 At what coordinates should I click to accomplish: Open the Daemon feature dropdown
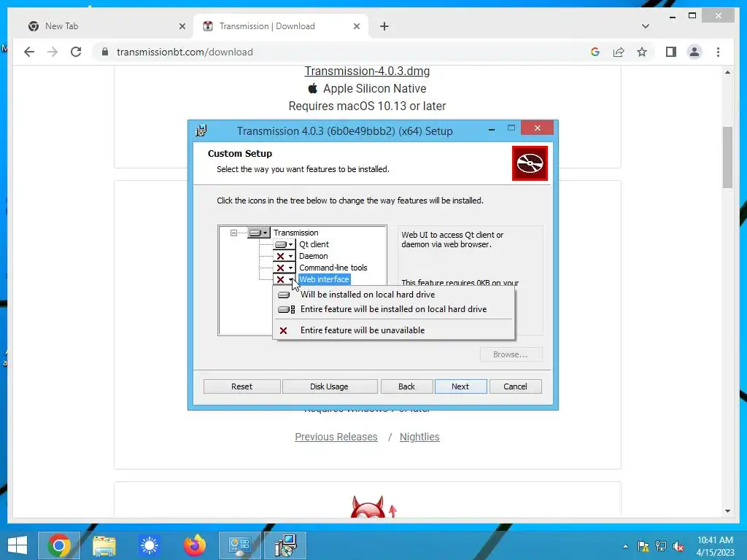pos(285,256)
